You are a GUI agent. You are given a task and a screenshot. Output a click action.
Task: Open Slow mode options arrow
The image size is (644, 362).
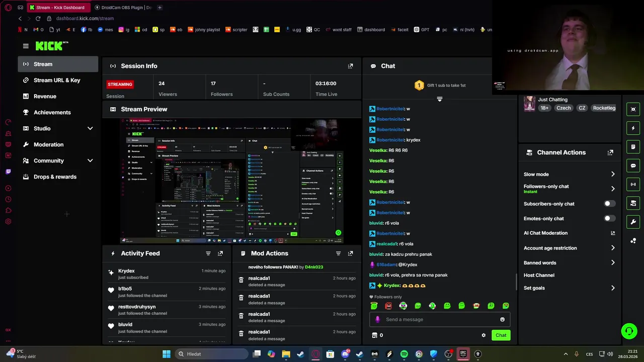coord(613,174)
